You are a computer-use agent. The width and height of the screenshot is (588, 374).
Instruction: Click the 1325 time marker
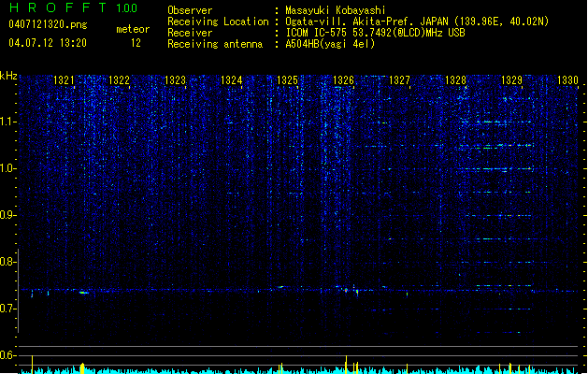pos(287,80)
